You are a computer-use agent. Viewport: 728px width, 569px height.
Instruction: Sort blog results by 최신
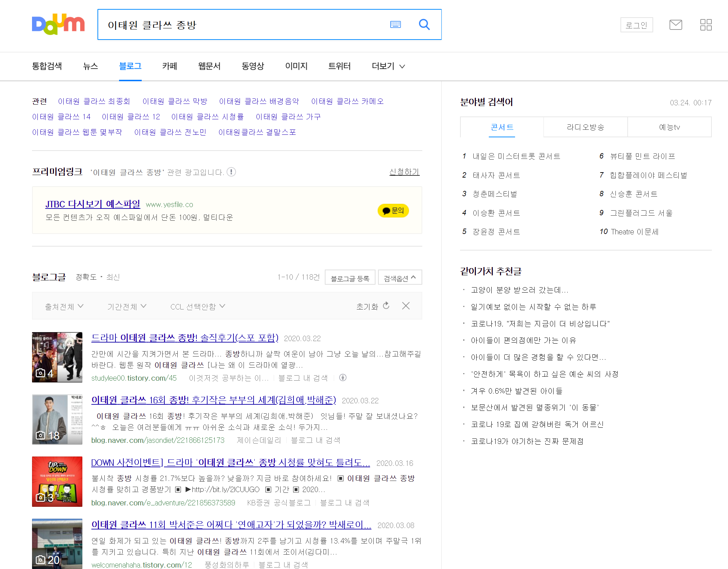(x=113, y=277)
